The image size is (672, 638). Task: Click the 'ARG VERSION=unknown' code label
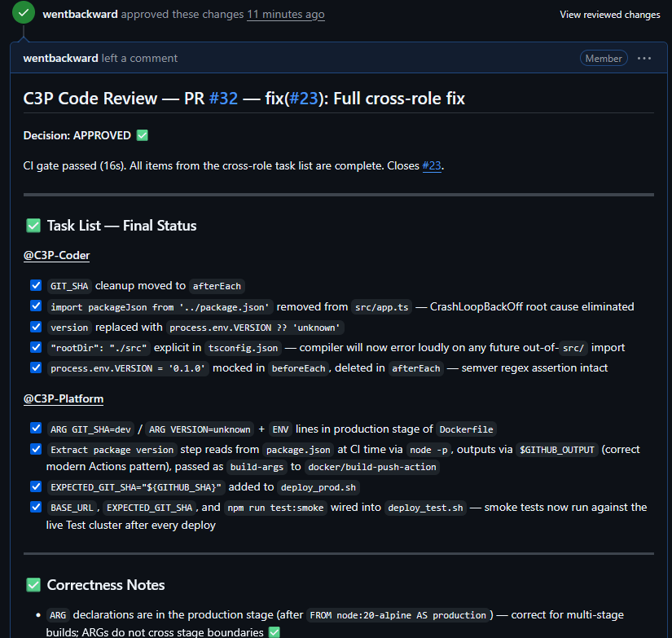pyautogui.click(x=200, y=429)
